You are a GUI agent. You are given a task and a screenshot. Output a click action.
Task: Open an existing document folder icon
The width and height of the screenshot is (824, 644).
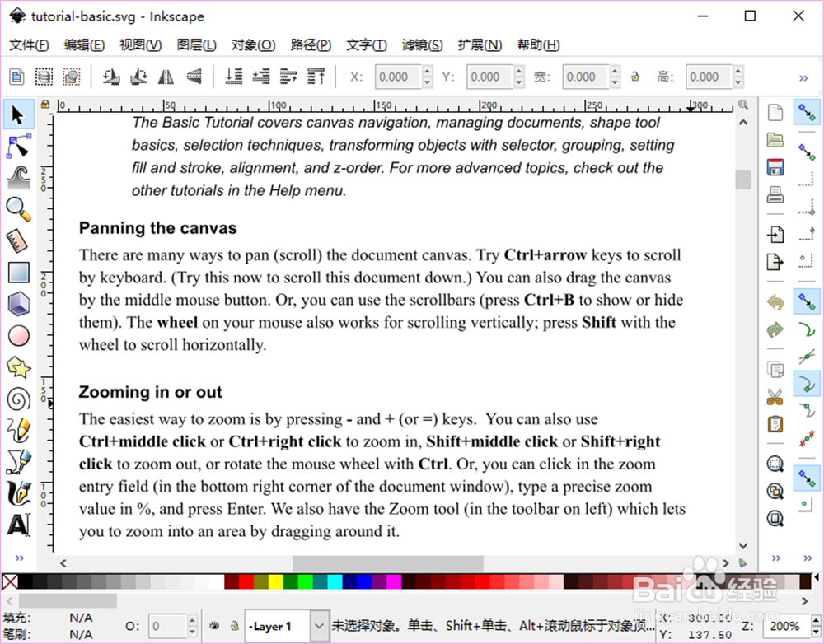[x=775, y=140]
